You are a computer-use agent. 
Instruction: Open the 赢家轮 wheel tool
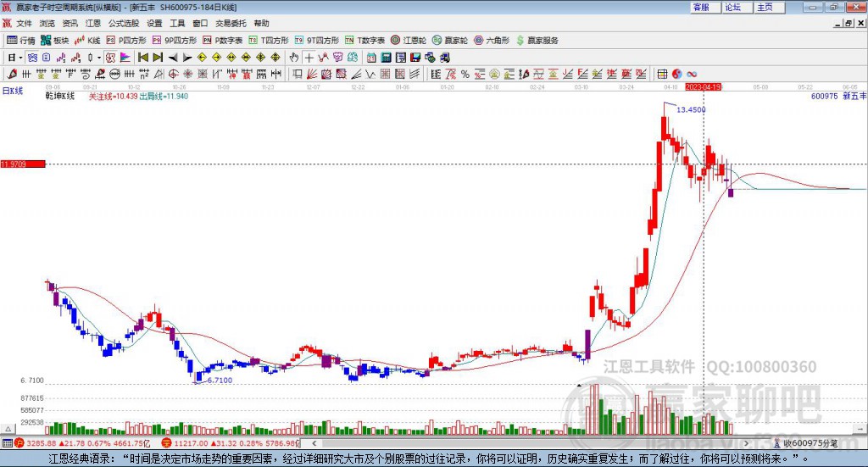pyautogui.click(x=450, y=41)
